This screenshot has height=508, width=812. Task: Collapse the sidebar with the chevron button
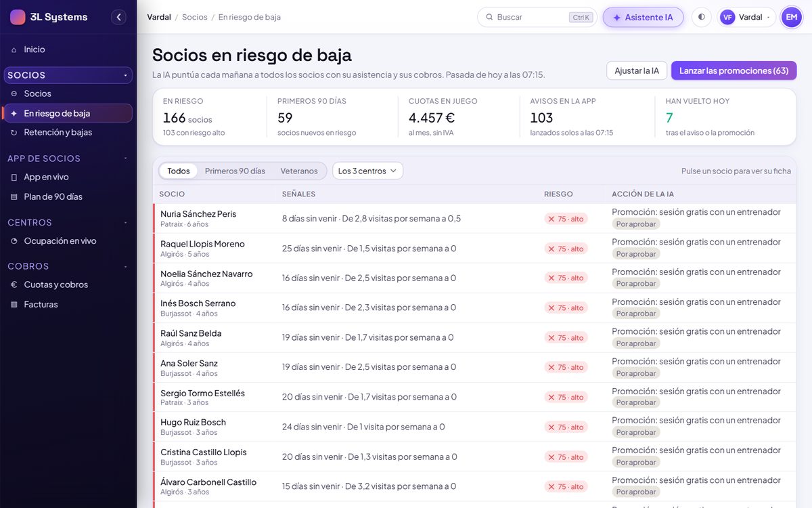(119, 17)
